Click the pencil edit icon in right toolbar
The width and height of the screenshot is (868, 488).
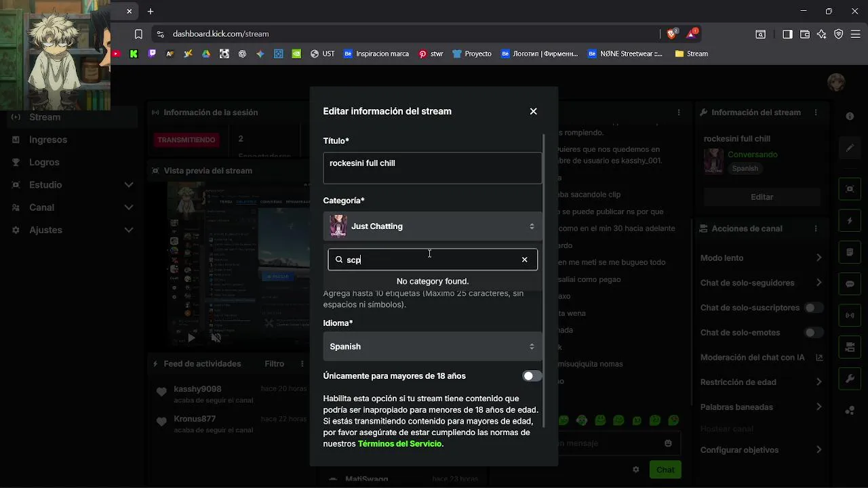tap(850, 148)
